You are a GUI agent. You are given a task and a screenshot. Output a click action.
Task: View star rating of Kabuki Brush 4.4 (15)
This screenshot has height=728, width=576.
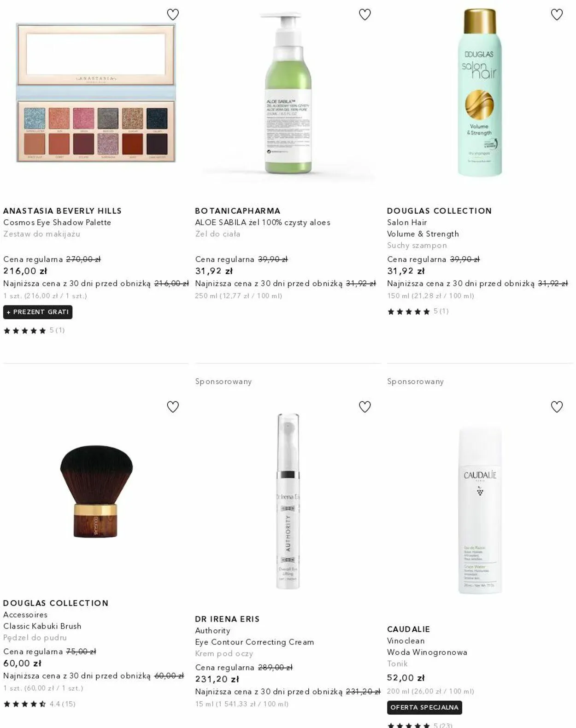click(x=39, y=704)
